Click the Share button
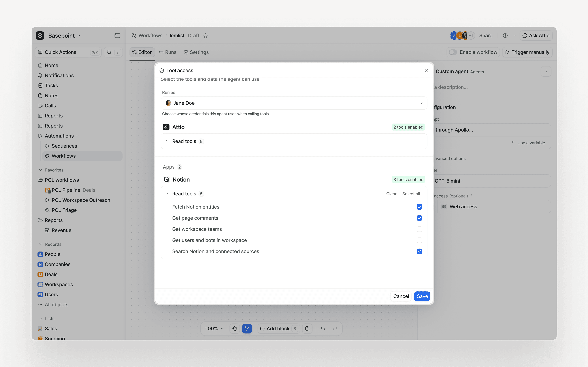This screenshot has width=588, height=367. [486, 35]
